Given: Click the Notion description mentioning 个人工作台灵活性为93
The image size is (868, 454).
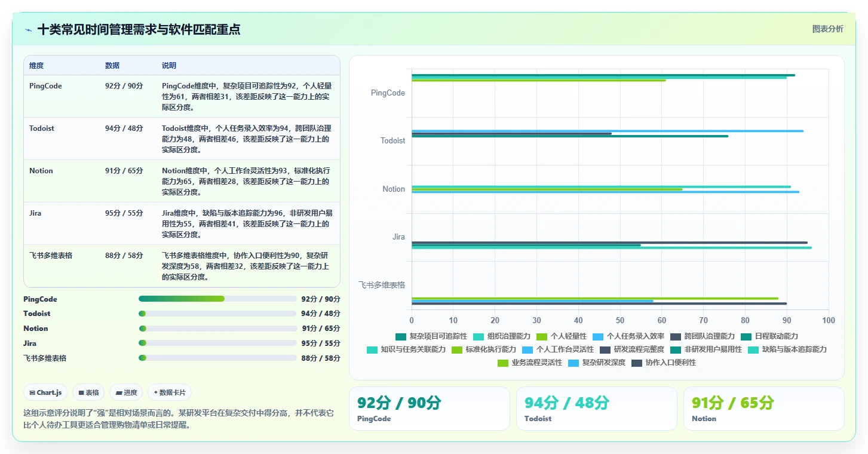Looking at the screenshot, I should click(247, 182).
